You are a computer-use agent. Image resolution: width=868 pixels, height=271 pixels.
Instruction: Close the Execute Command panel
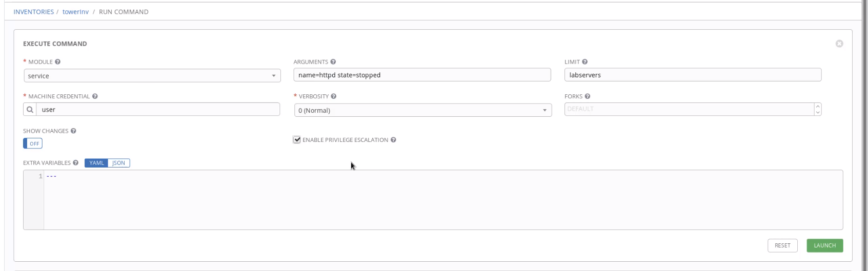(839, 44)
